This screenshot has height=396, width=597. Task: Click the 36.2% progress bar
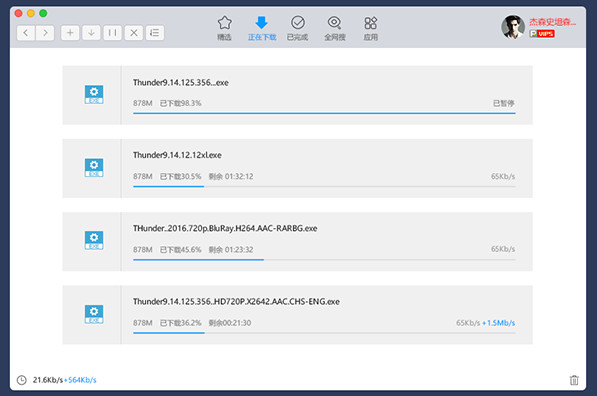point(324,333)
